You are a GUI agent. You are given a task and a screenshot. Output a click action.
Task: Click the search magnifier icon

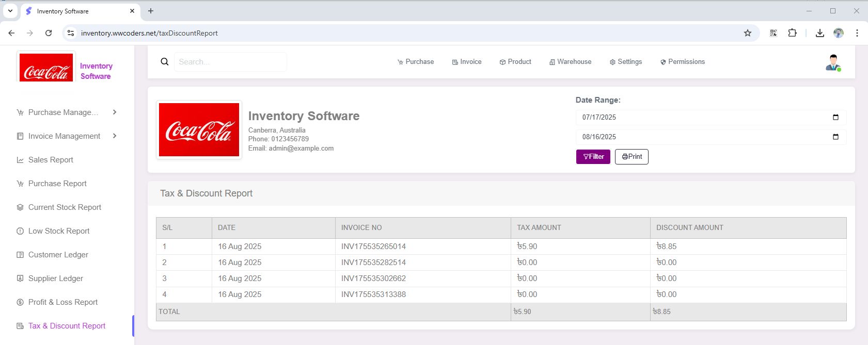[x=165, y=62]
